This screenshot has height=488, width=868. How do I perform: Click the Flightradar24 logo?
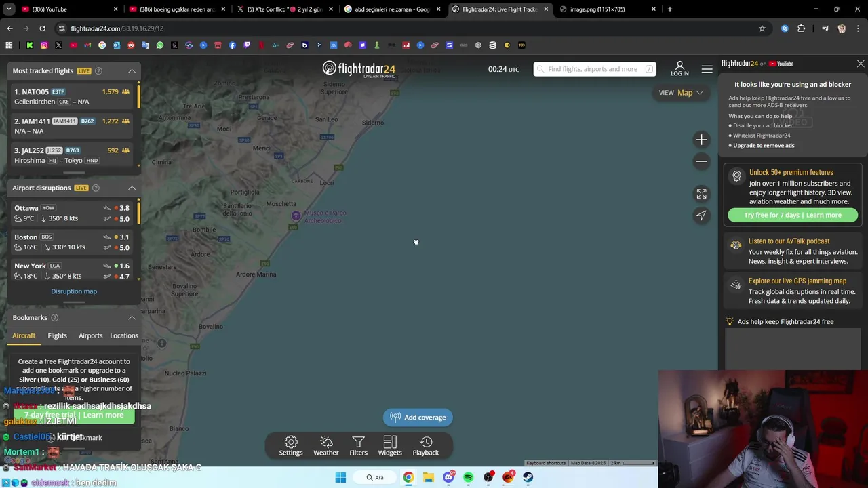[359, 69]
